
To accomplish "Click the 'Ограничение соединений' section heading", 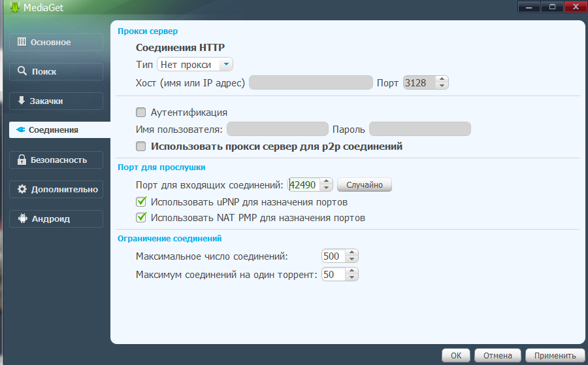I will (x=169, y=239).
